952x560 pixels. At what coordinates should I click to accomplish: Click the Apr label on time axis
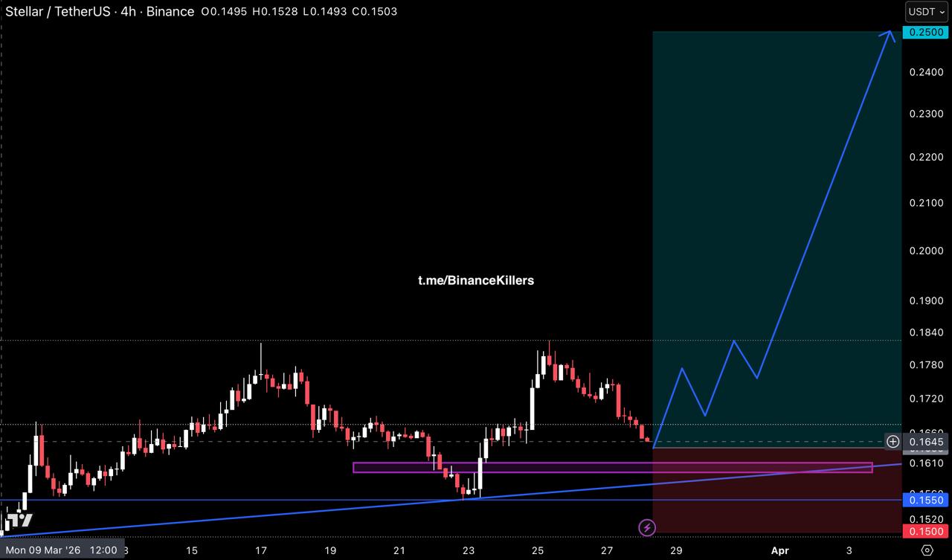(779, 550)
